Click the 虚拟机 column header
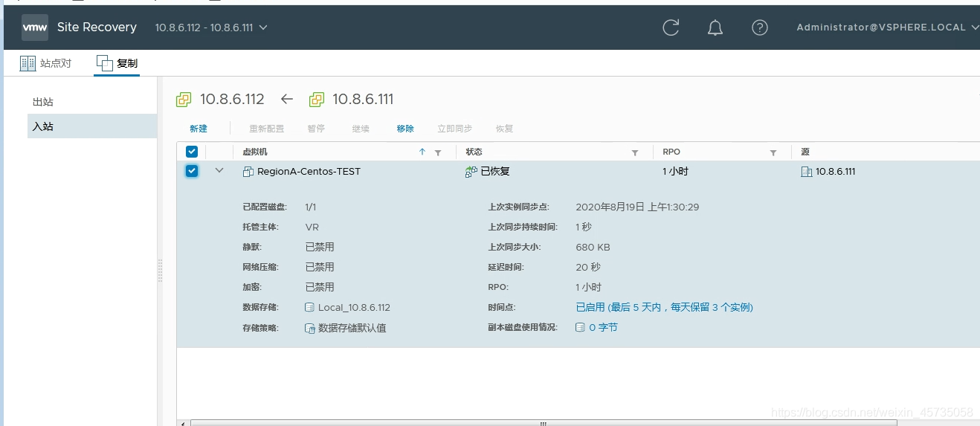 point(255,152)
